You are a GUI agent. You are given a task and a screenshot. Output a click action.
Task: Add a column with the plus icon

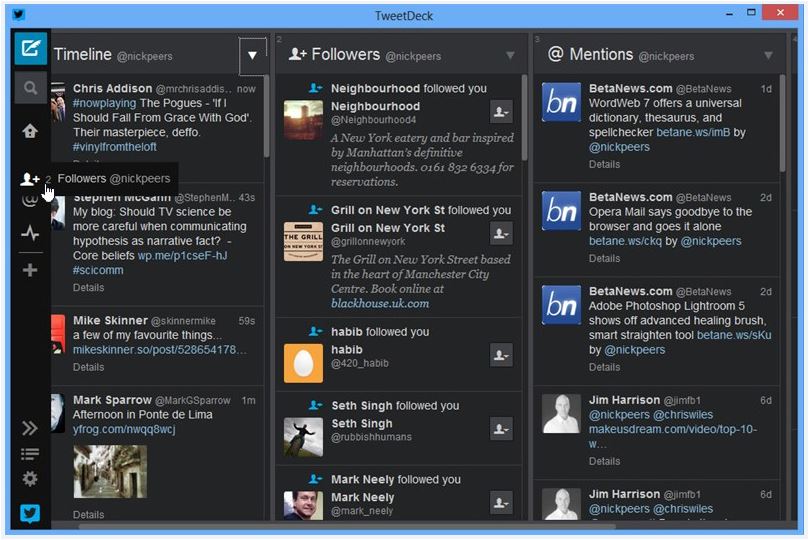tap(30, 270)
